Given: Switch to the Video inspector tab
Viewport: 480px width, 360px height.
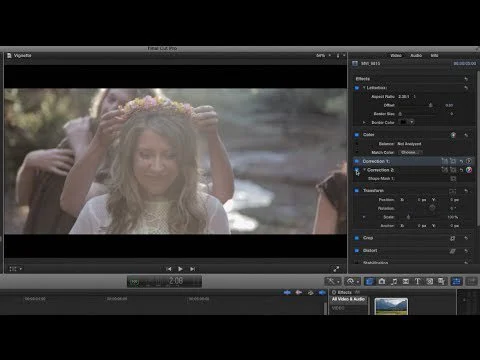Looking at the screenshot, I should [396, 55].
